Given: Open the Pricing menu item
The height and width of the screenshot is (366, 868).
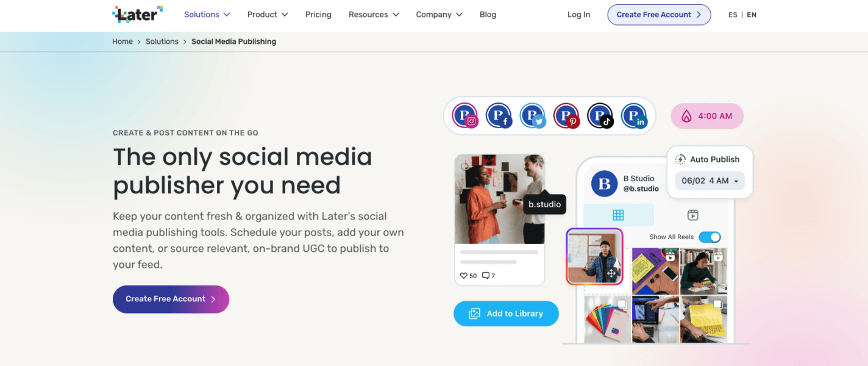Looking at the screenshot, I should (318, 14).
